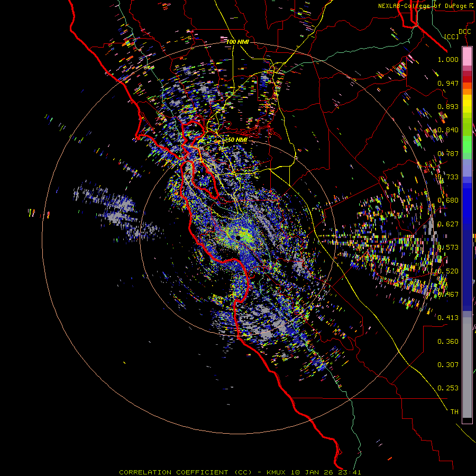The height and width of the screenshot is (476, 476).
Task: Click the 0.840 scale value
Action: (448, 130)
